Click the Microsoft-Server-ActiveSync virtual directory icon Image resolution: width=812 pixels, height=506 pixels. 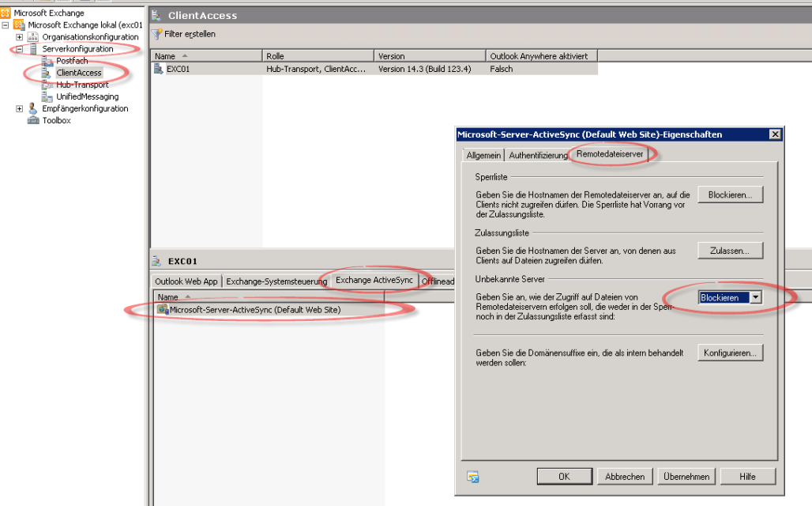[x=164, y=309]
